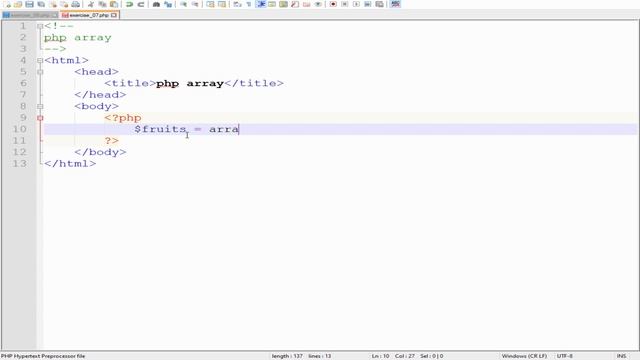Toggle synchronize vertical scrolling
The image size is (640, 360).
pos(210,4)
